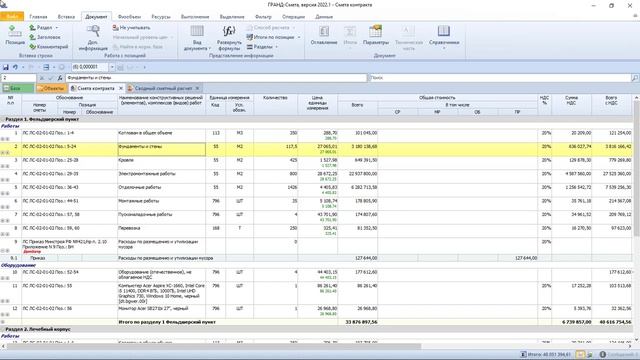Image resolution: width=640 pixels, height=360 pixels.
Task: Open the Данные ribbon tab
Action: click(x=324, y=17)
